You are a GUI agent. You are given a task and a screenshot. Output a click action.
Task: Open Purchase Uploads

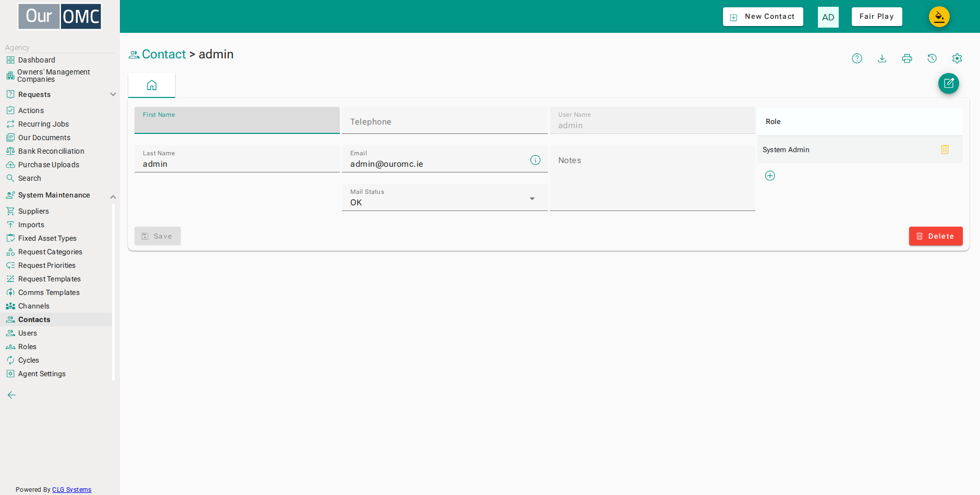tap(48, 165)
